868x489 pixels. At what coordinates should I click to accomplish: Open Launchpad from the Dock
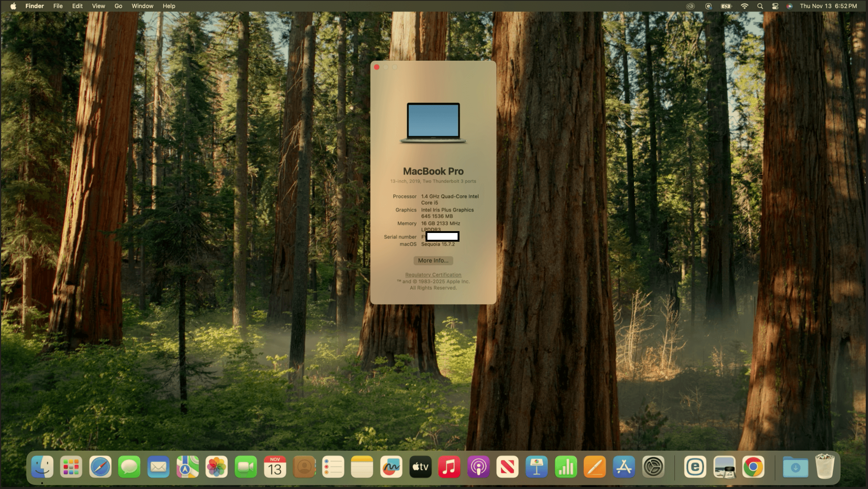tap(71, 467)
